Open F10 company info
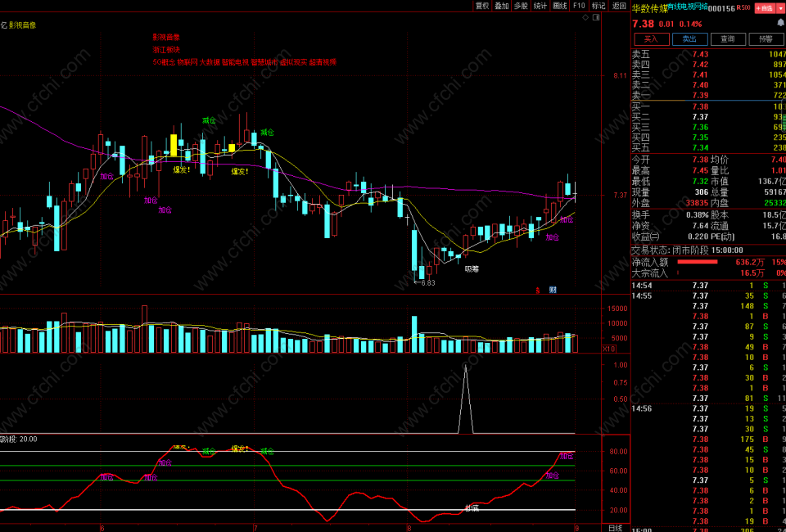The height and width of the screenshot is (532, 786). pos(579,6)
